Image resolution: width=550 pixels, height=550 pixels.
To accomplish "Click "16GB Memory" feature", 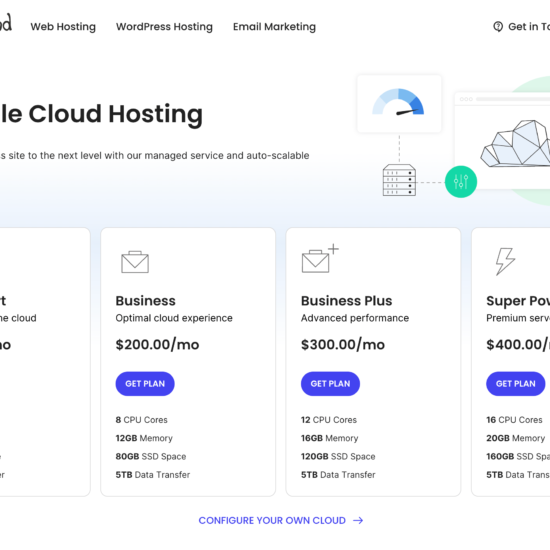I will (329, 438).
